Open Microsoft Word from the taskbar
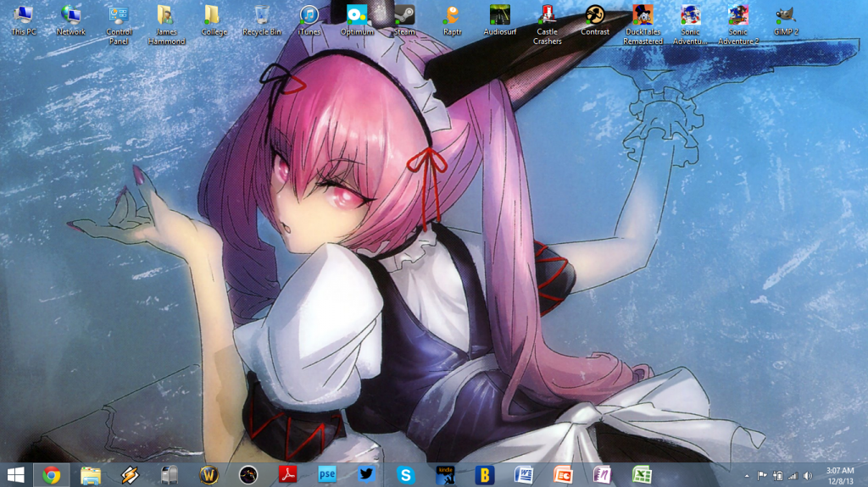Screen dimensions: 868x487 tap(524, 475)
